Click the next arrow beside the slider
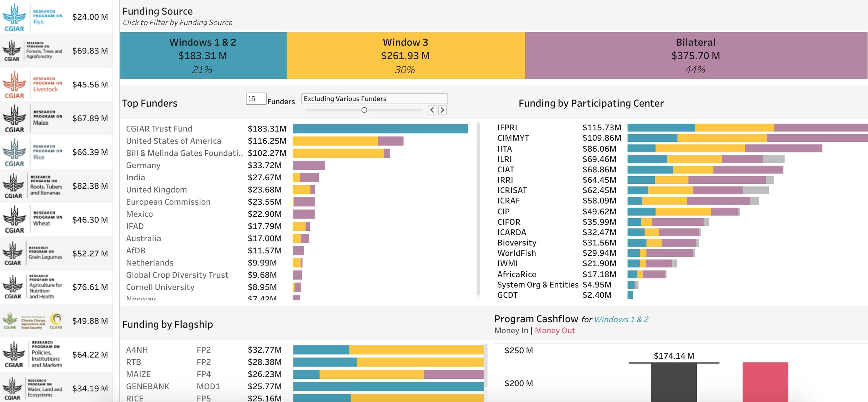Viewport: 868px width, 402px height. click(442, 110)
